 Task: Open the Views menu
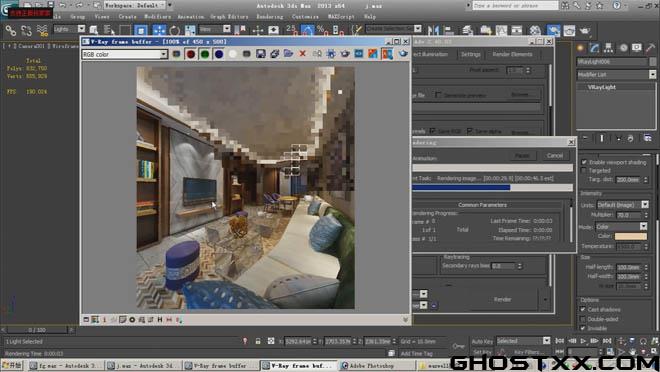(102, 17)
